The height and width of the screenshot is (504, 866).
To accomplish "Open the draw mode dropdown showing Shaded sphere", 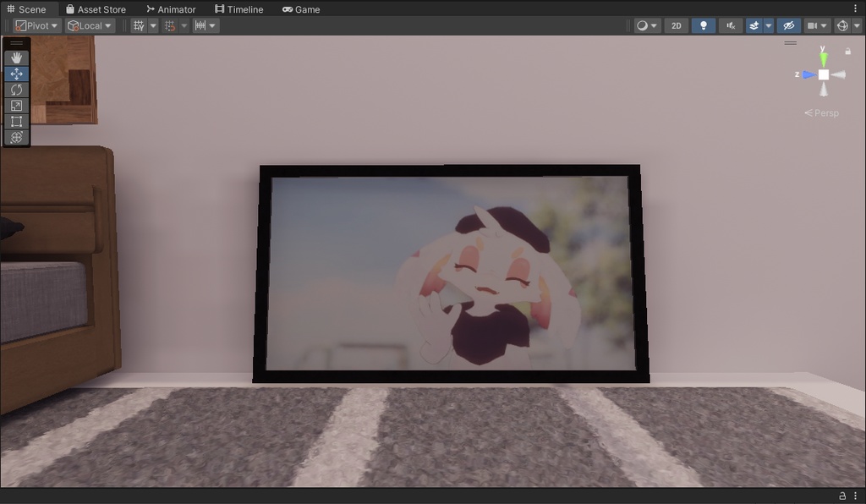I will tap(645, 25).
